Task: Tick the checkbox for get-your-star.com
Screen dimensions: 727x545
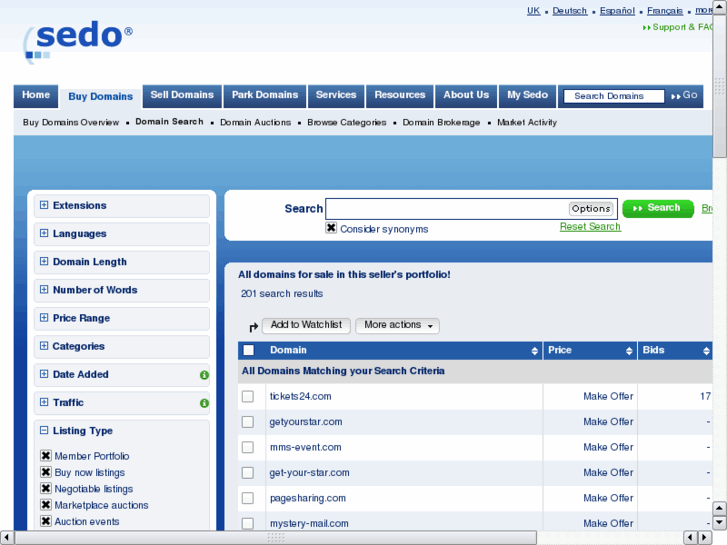Action: [248, 473]
